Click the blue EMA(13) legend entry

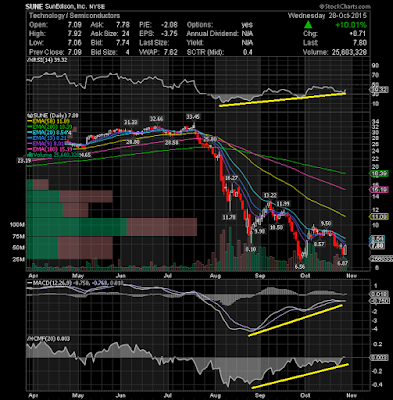click(47, 138)
